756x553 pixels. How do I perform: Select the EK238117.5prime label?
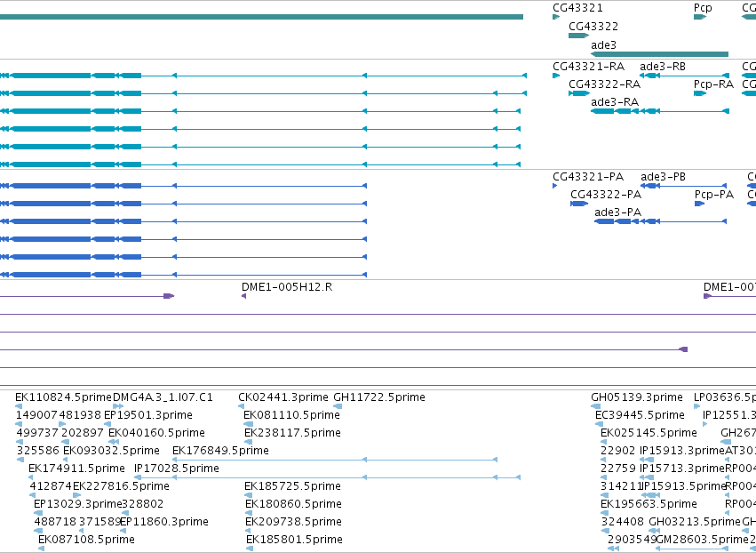pyautogui.click(x=292, y=433)
